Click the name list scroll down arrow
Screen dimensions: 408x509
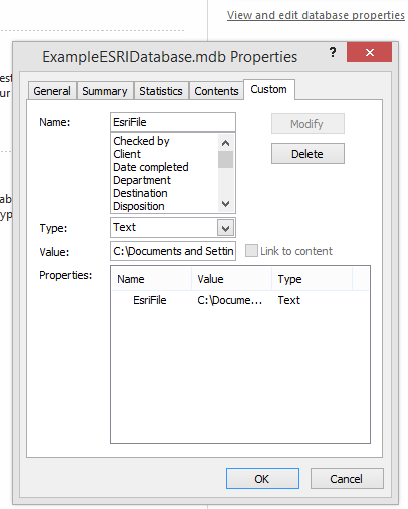point(226,203)
